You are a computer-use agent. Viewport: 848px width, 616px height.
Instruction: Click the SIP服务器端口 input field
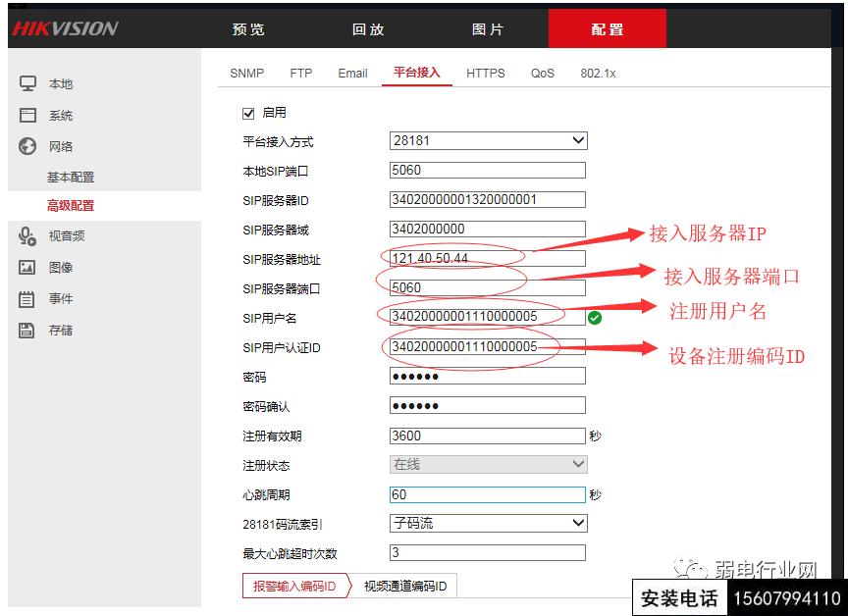pyautogui.click(x=487, y=287)
